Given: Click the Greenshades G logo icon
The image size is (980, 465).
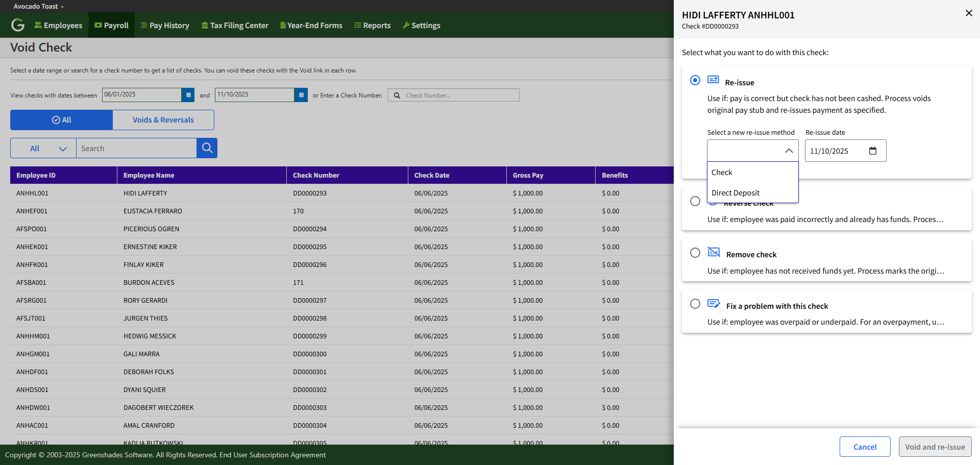Looking at the screenshot, I should point(18,25).
